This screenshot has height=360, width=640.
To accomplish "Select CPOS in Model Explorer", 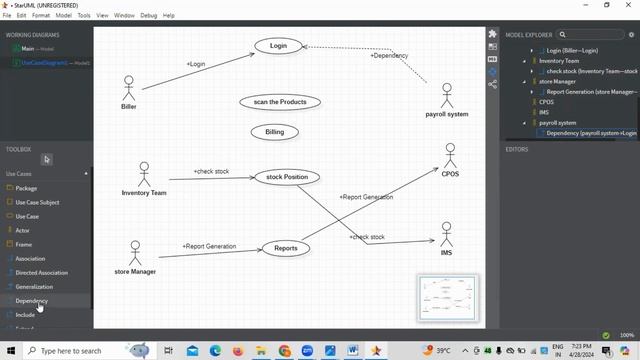I will [x=546, y=102].
